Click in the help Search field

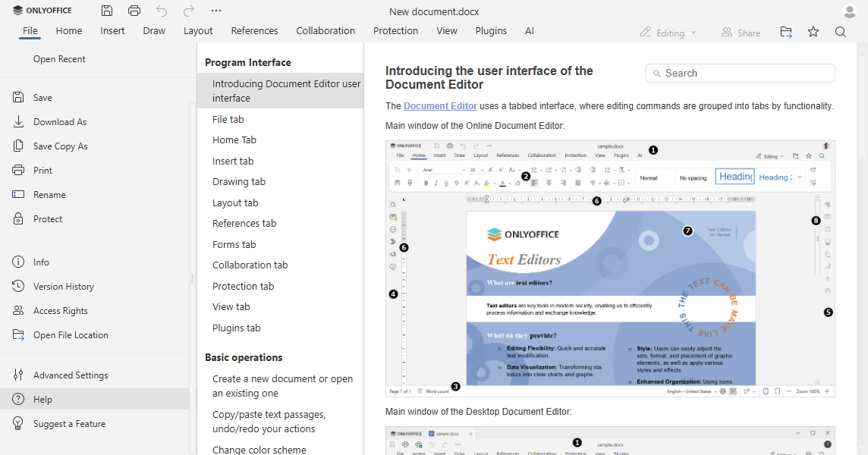coord(740,73)
